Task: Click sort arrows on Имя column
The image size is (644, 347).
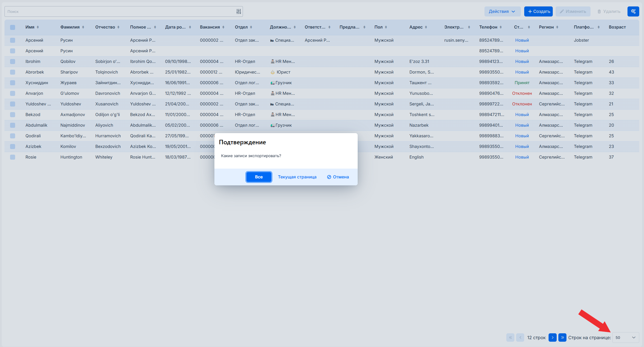Action: click(38, 27)
